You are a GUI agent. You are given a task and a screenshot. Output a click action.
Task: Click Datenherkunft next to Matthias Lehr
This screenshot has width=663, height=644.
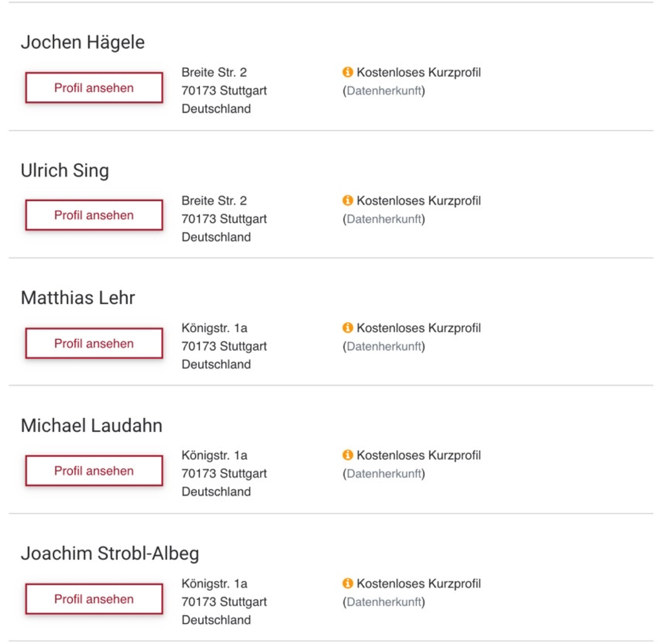(x=384, y=346)
